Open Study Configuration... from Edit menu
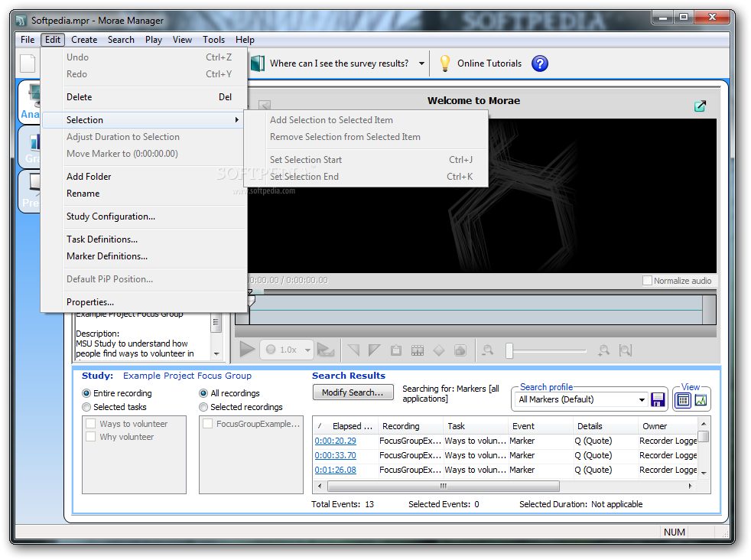The width and height of the screenshot is (751, 560). click(x=144, y=217)
